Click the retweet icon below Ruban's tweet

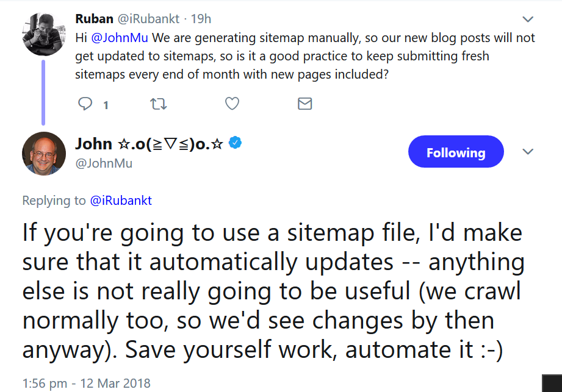click(158, 104)
